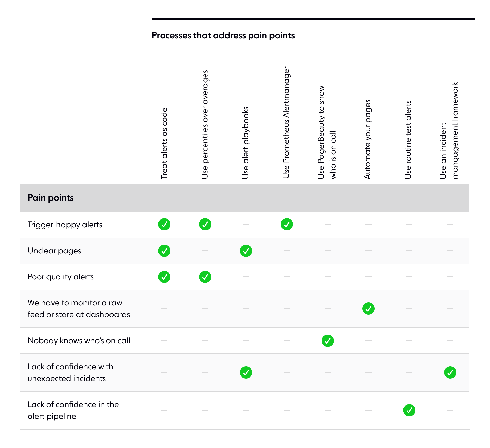Click the checkmark under Use routine test alerts
This screenshot has height=448, width=490.
409,410
